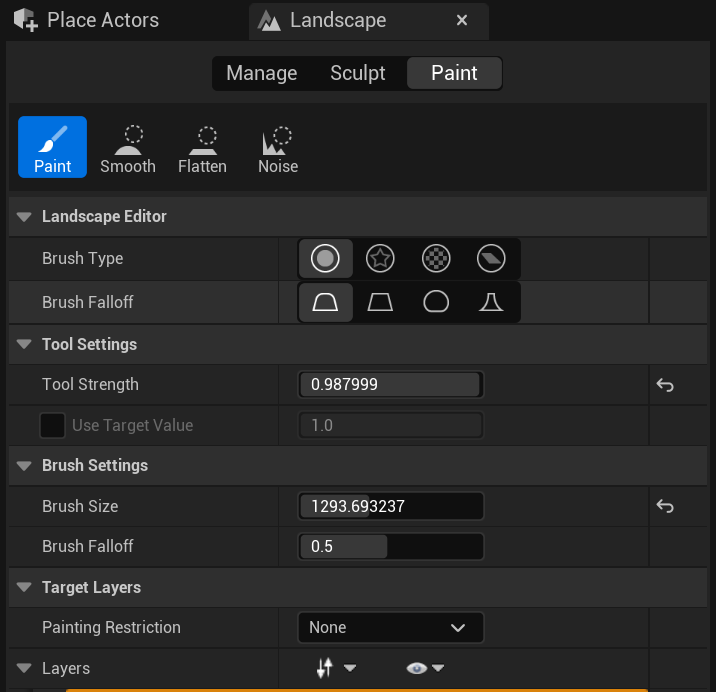Select the Linear brush falloff shape
The image size is (716, 692).
pyautogui.click(x=380, y=302)
